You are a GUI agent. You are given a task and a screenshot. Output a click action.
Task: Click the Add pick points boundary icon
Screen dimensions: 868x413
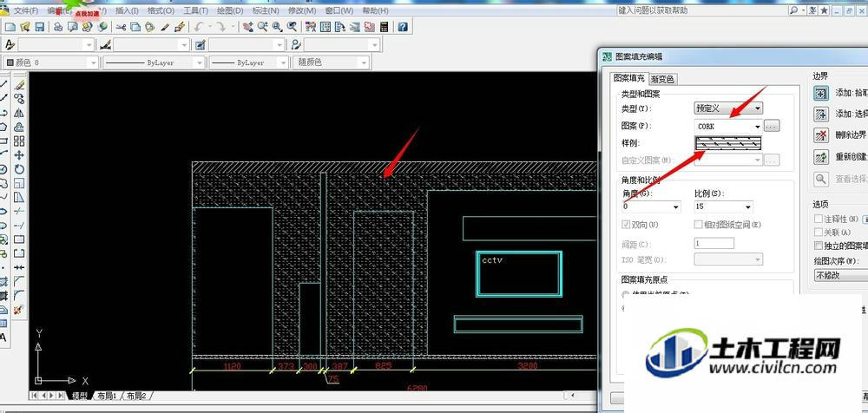point(821,94)
